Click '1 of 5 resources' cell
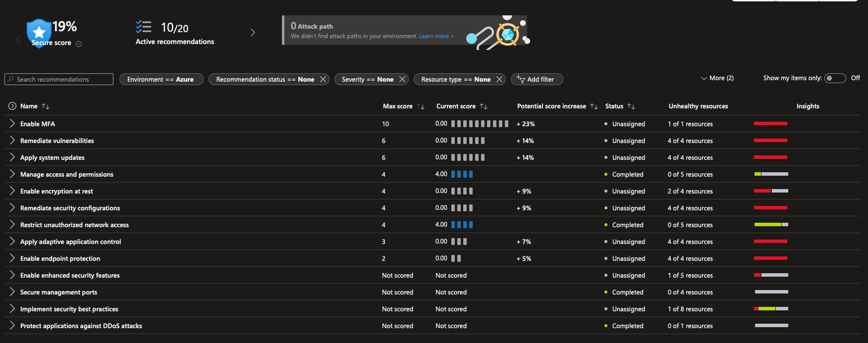This screenshot has width=868, height=343. click(690, 275)
